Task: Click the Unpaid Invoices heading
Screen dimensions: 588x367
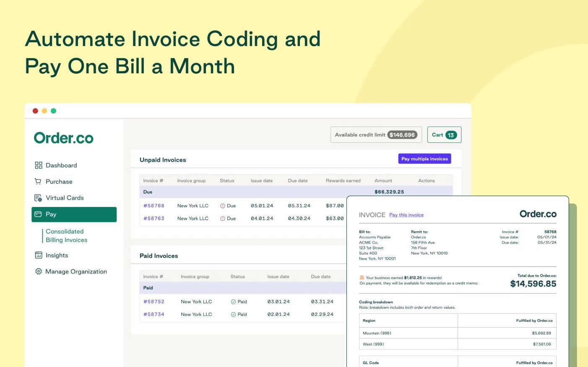Action: tap(163, 160)
